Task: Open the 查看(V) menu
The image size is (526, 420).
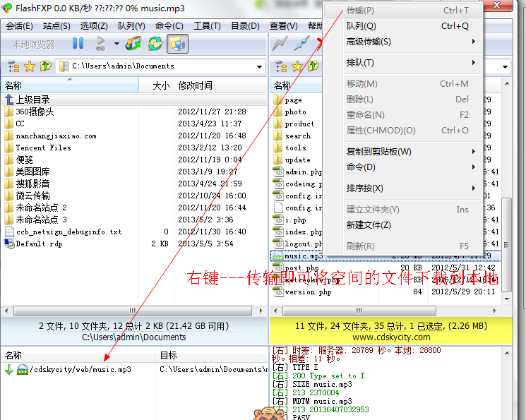Action: (283, 26)
